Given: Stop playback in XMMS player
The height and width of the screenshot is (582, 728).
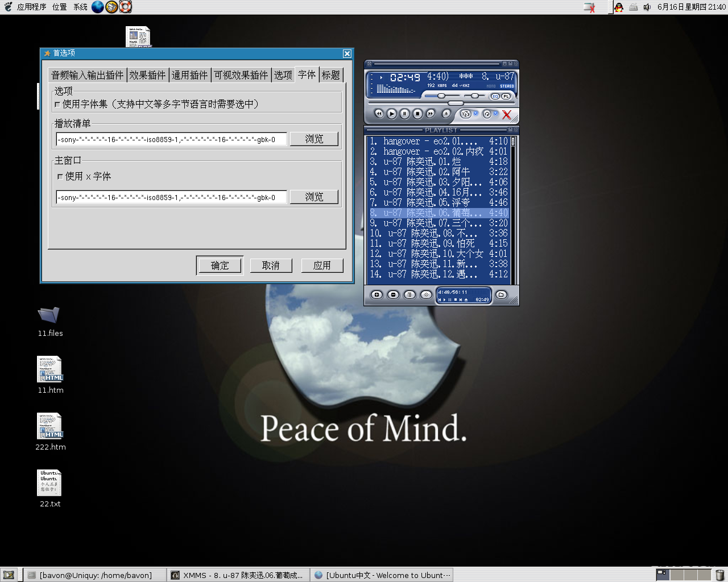Looking at the screenshot, I should [x=417, y=114].
